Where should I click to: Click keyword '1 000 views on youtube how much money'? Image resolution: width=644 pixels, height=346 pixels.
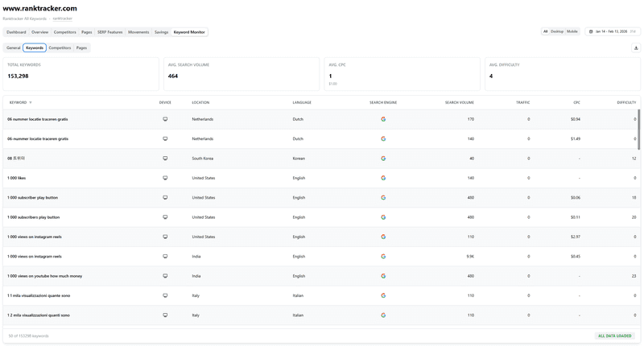tap(45, 276)
